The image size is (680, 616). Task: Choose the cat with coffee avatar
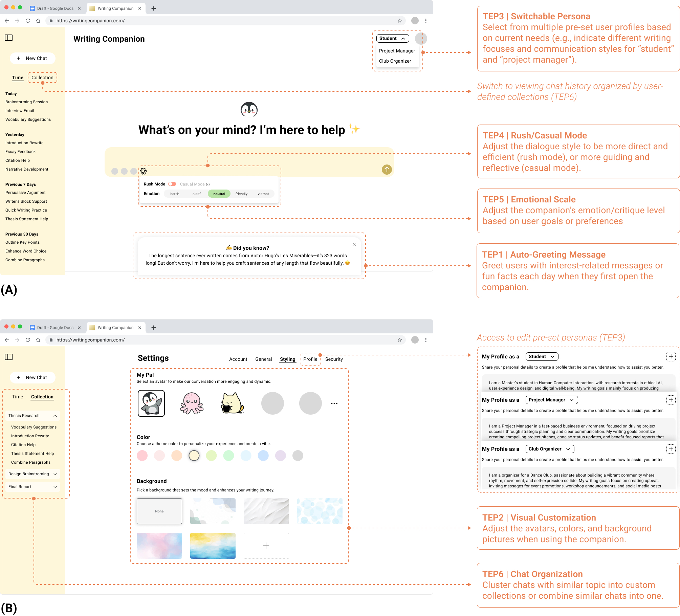click(x=232, y=403)
